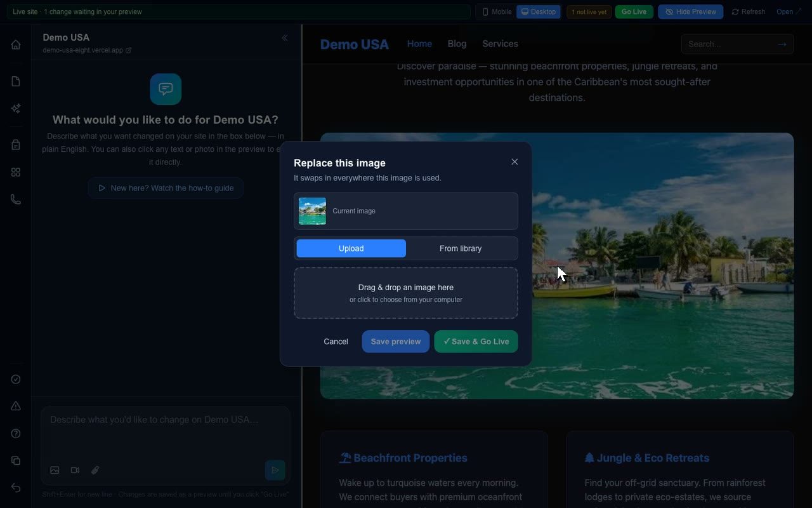Viewport: 812px width, 508px height.
Task: Attach a video using the camera icon
Action: point(75,471)
